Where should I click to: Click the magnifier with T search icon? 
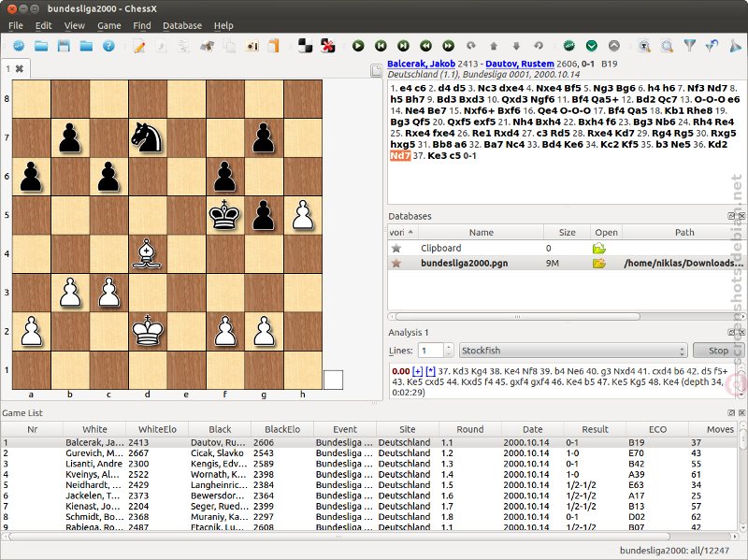click(x=644, y=46)
